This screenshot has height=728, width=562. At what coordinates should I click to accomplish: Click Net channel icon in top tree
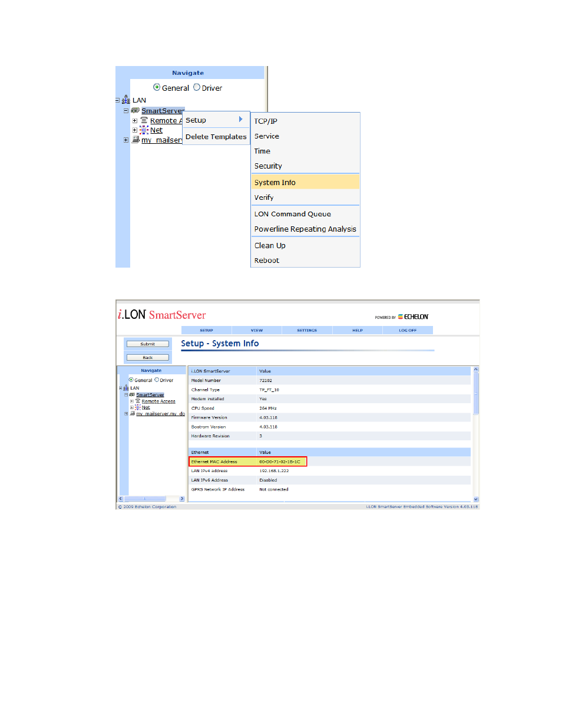(144, 130)
